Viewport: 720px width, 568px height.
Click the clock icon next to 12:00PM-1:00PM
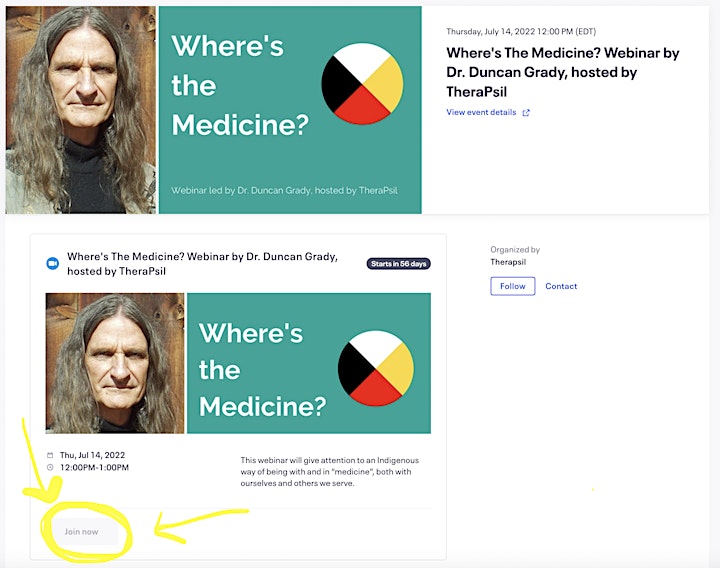[x=50, y=467]
